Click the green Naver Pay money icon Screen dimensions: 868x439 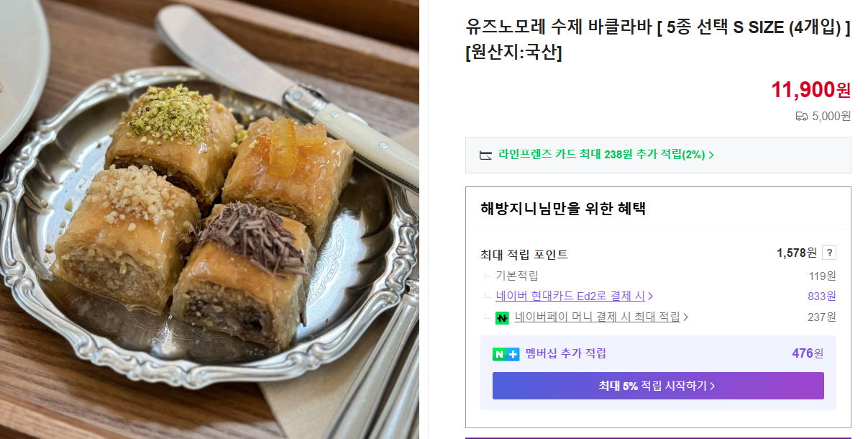click(x=502, y=317)
